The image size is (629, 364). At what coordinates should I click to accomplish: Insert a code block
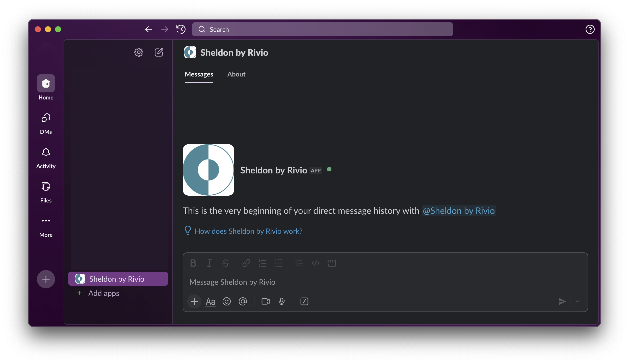(x=332, y=263)
